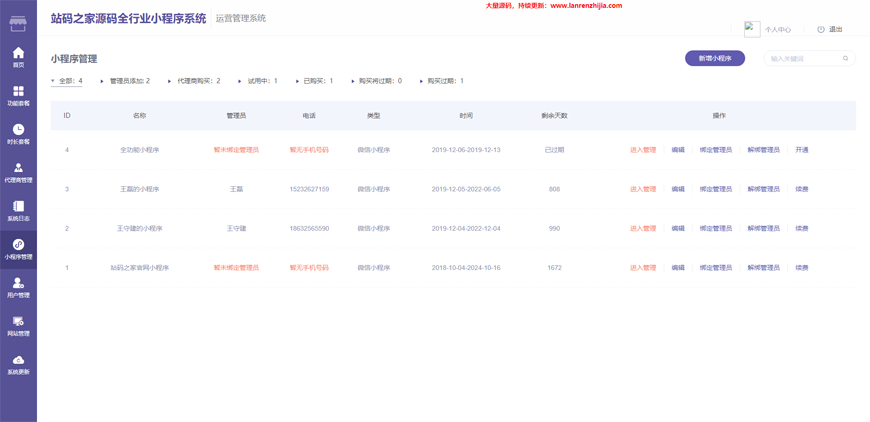Filter by 管理员添加: 2

pos(130,81)
